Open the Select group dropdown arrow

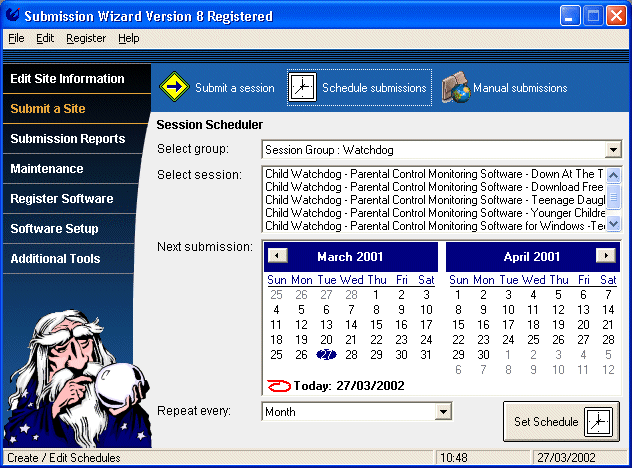[x=613, y=150]
